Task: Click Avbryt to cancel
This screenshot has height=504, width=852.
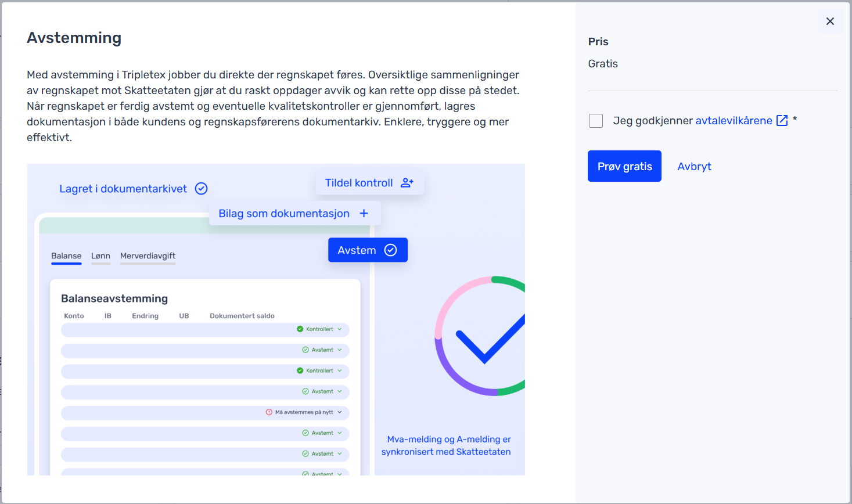Action: 694,167
